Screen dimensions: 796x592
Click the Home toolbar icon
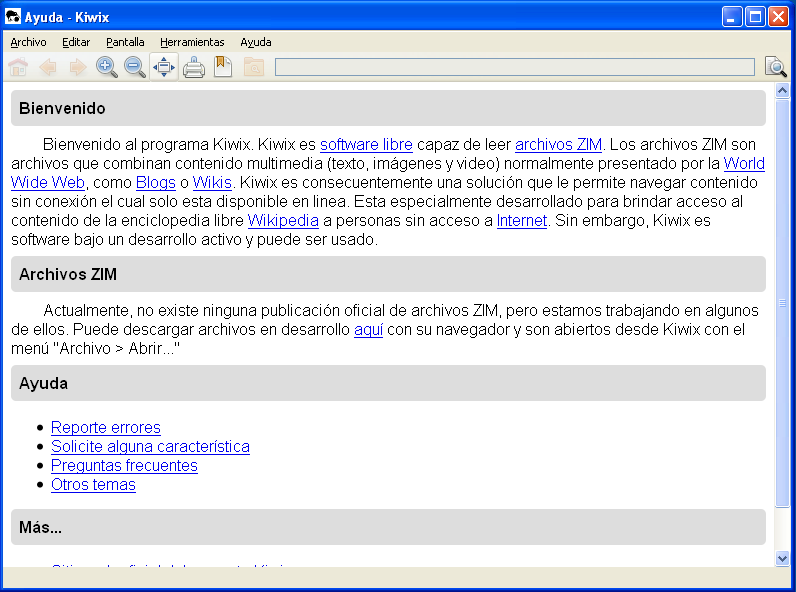(18, 67)
